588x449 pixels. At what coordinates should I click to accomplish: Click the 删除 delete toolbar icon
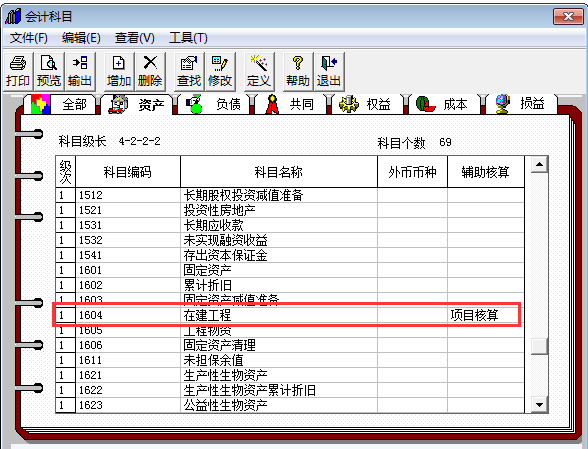pyautogui.click(x=150, y=71)
